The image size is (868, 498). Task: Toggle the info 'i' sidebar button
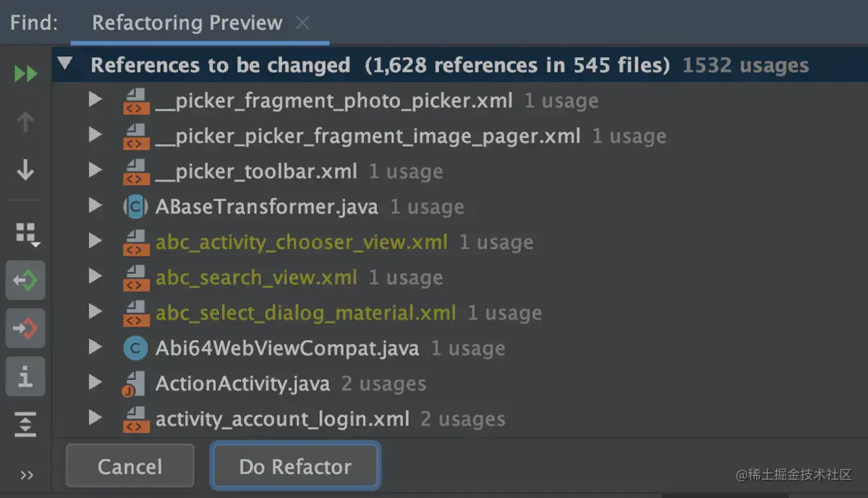[26, 377]
